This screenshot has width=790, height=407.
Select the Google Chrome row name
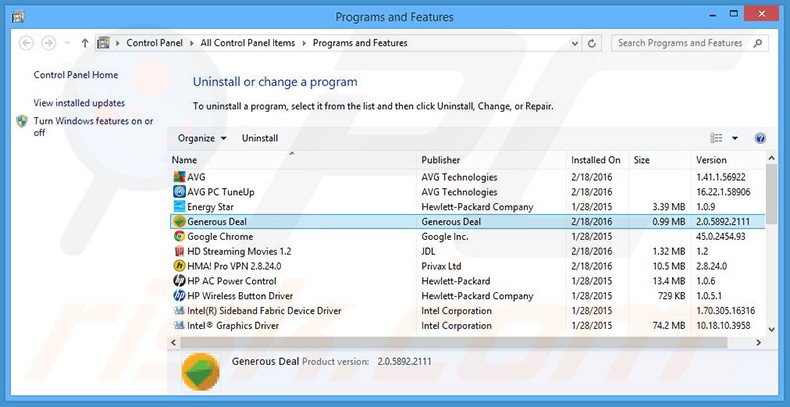point(220,236)
